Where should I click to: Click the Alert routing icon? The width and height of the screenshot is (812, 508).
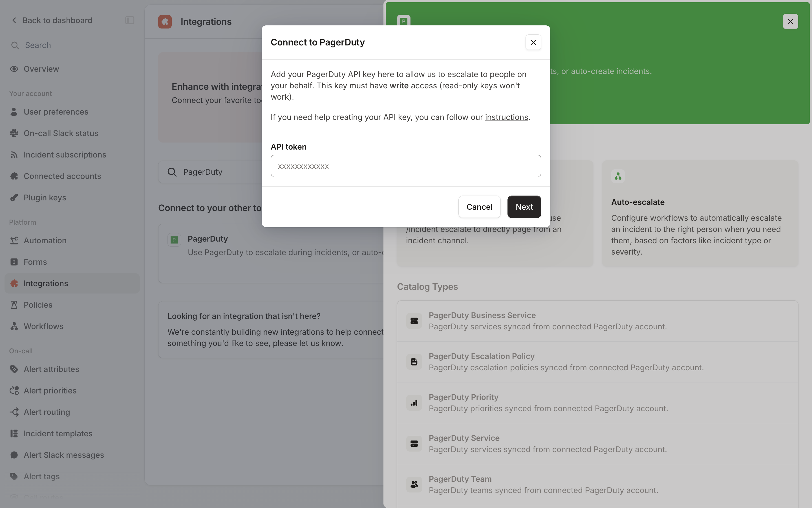[14, 412]
